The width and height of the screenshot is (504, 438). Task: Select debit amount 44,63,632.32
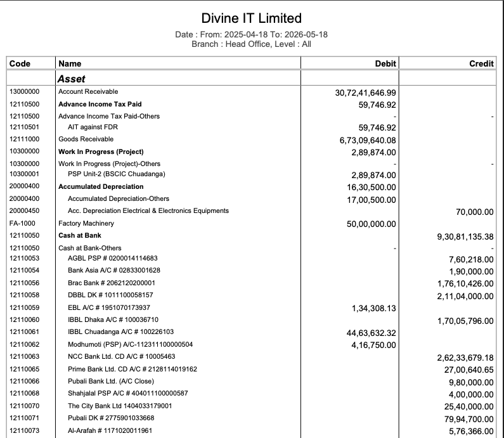tap(372, 333)
